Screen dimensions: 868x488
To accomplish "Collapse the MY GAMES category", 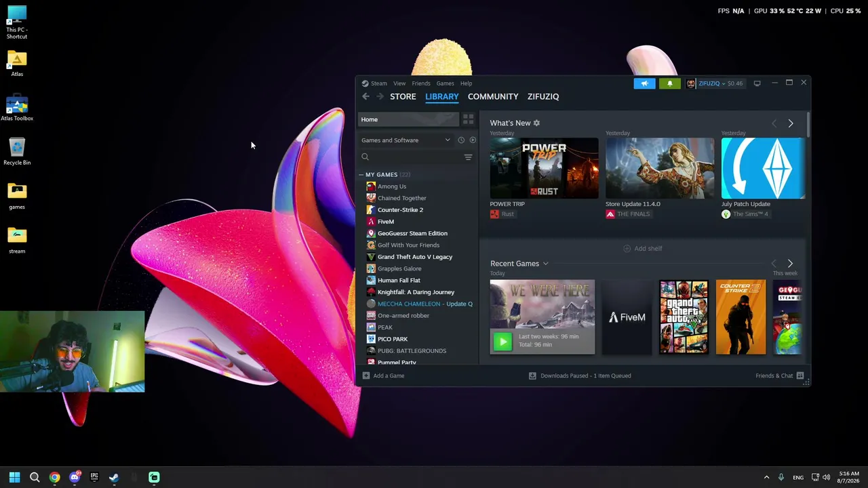I will point(361,175).
